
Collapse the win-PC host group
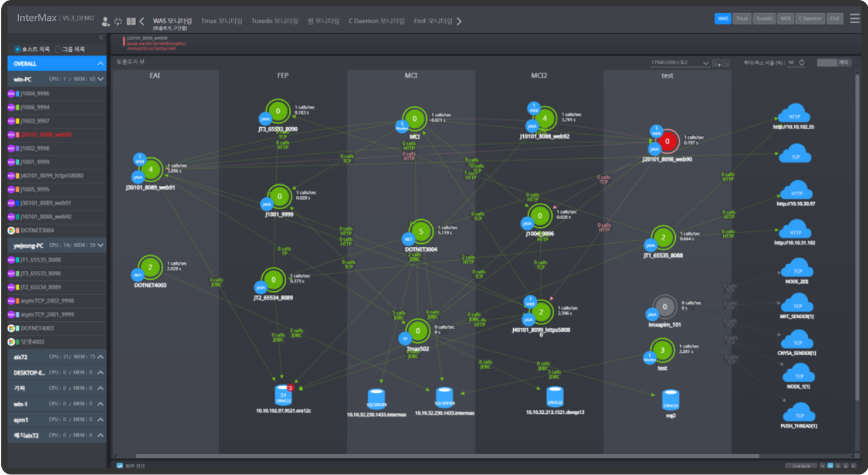pos(100,79)
